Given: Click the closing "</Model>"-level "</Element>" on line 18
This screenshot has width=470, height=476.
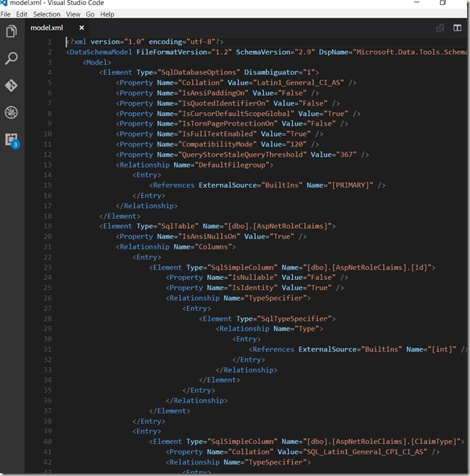Looking at the screenshot, I should point(120,216).
